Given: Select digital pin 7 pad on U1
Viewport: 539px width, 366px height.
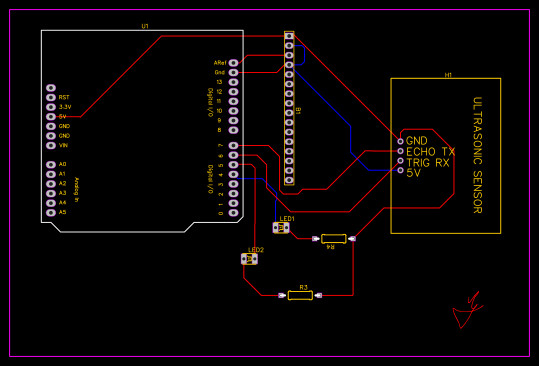Looking at the screenshot, I should (x=233, y=145).
